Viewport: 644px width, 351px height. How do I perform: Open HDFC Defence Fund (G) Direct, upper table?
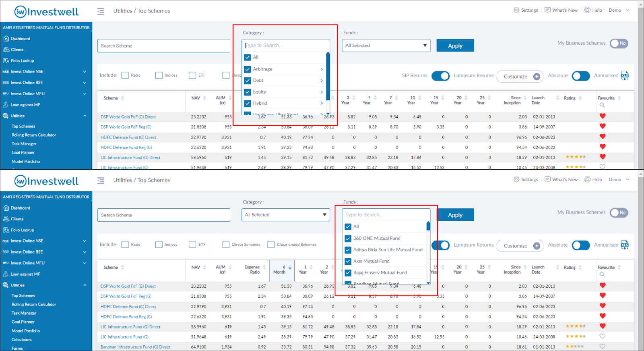coord(128,137)
